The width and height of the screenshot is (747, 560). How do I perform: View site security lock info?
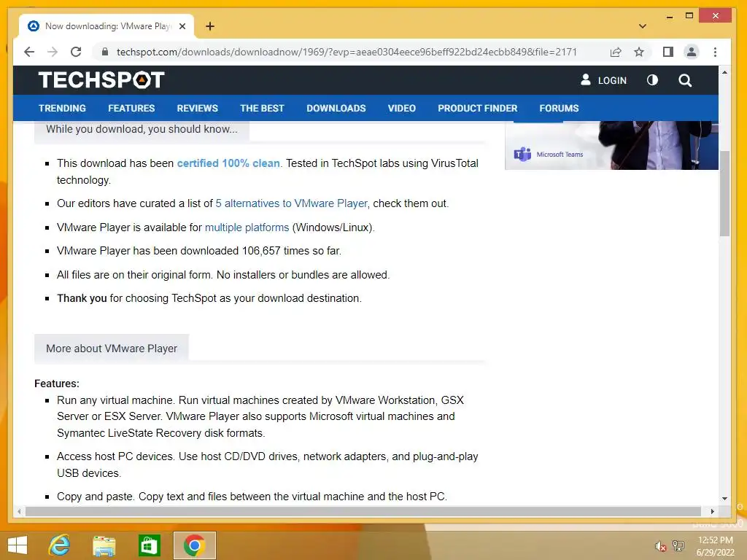pos(105,52)
